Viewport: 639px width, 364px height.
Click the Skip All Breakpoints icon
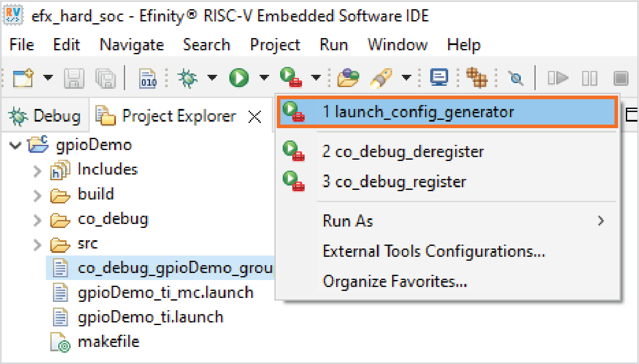pos(516,78)
